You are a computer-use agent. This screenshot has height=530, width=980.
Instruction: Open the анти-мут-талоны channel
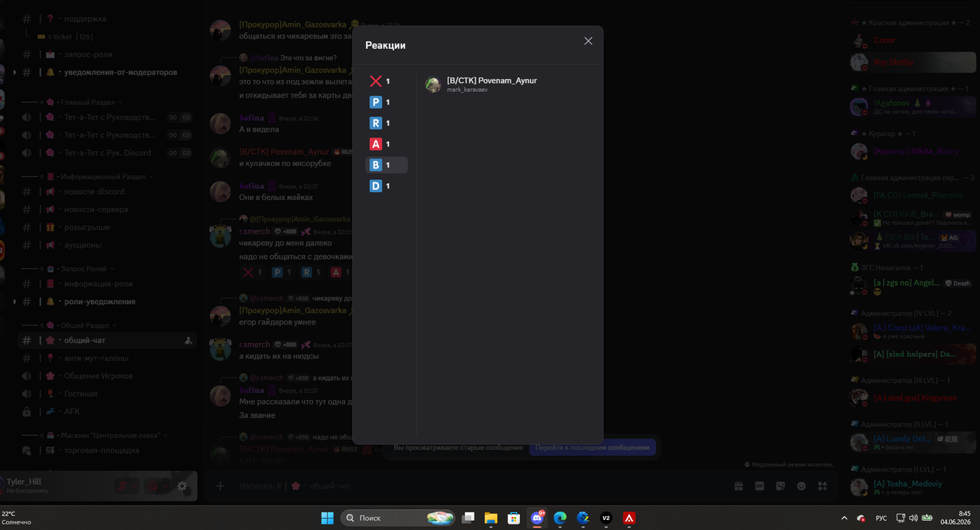click(x=107, y=358)
